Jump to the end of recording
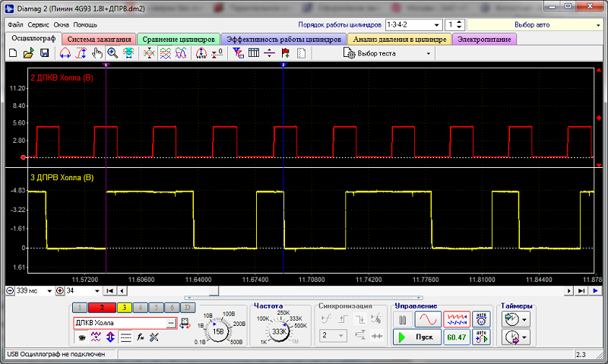Viewport: 608px width, 364px height. coord(581,291)
